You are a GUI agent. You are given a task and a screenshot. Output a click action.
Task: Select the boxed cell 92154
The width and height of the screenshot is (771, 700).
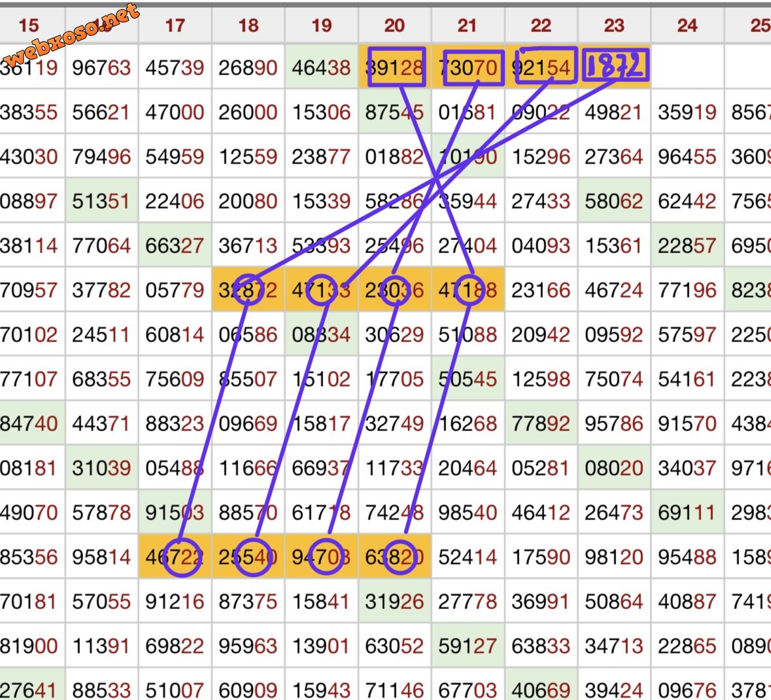coord(545,67)
